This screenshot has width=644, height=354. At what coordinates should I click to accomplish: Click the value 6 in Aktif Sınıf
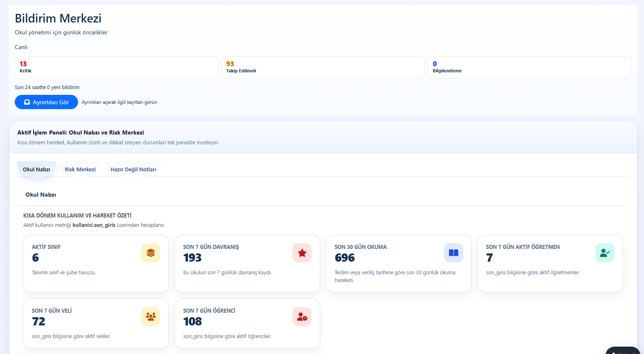click(x=36, y=258)
